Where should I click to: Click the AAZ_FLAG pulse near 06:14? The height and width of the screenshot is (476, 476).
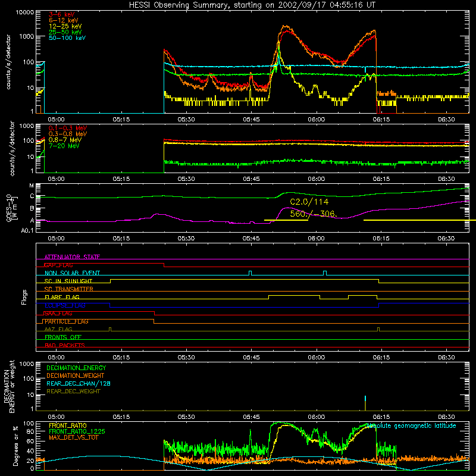pos(378,330)
